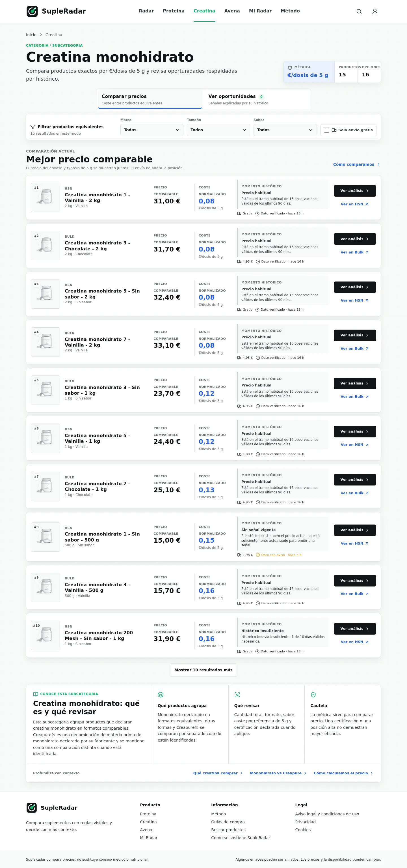Open the search magnifier icon

point(359,11)
